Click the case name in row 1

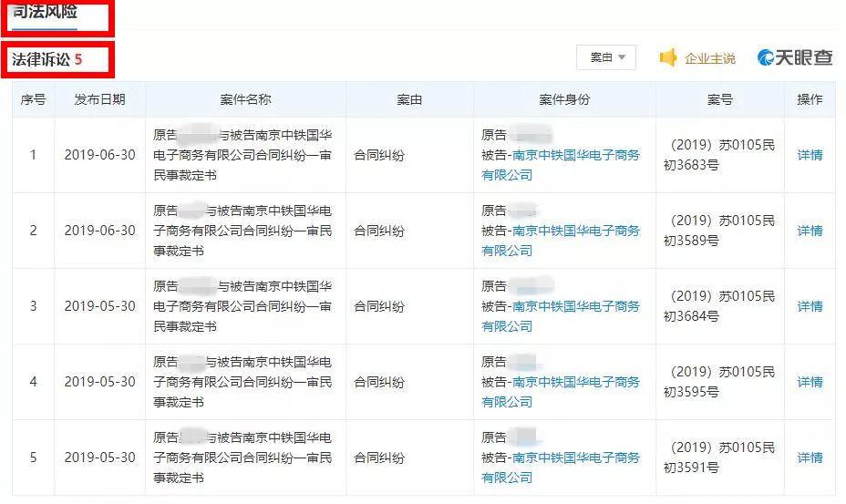(x=242, y=155)
